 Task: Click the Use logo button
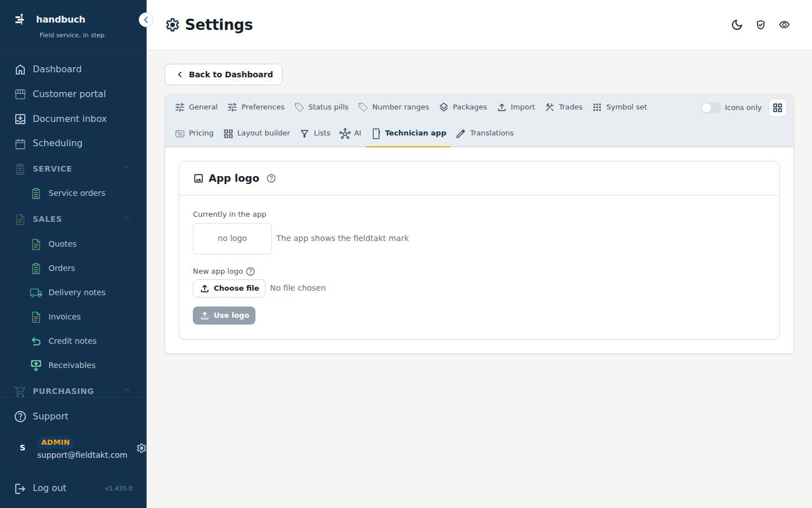point(224,316)
